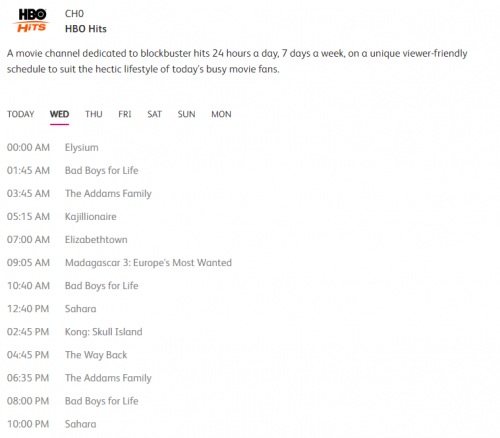Viewport: 500px width, 438px height.
Task: Select Bad Boys for Life at 01:45 AM
Action: (102, 171)
